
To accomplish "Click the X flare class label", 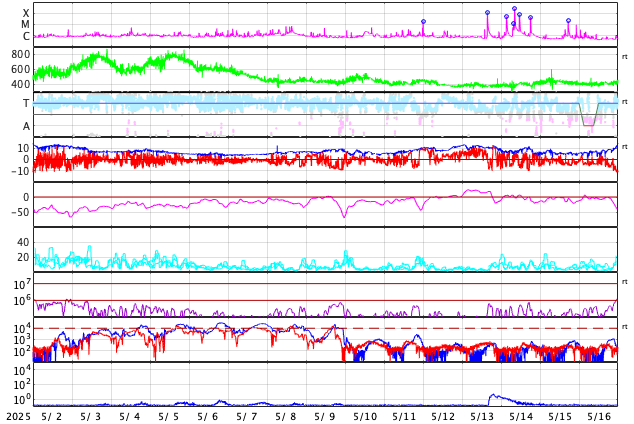I will point(26,13).
